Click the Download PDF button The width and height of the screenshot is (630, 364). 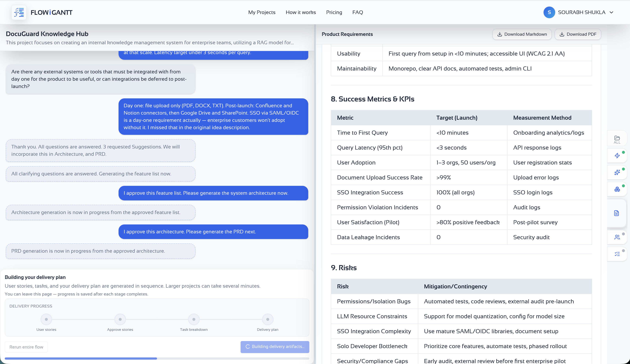[x=578, y=34]
